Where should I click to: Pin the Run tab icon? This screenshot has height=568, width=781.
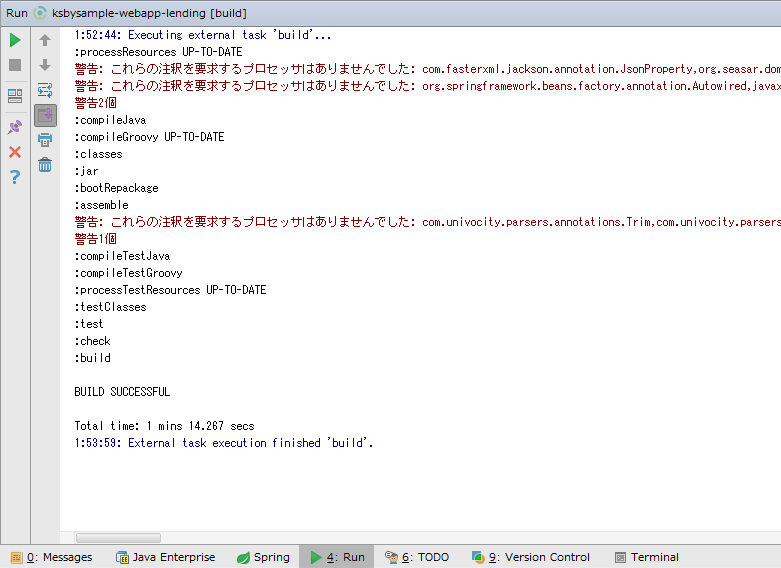[x=15, y=127]
